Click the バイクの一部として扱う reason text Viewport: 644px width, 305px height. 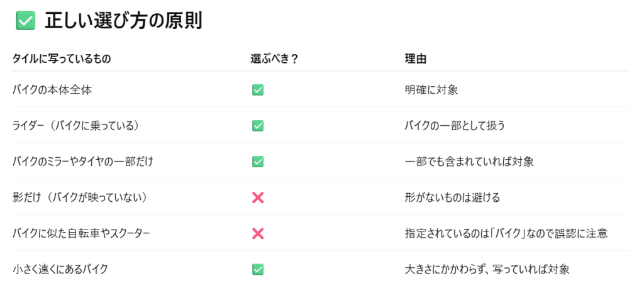pyautogui.click(x=455, y=126)
